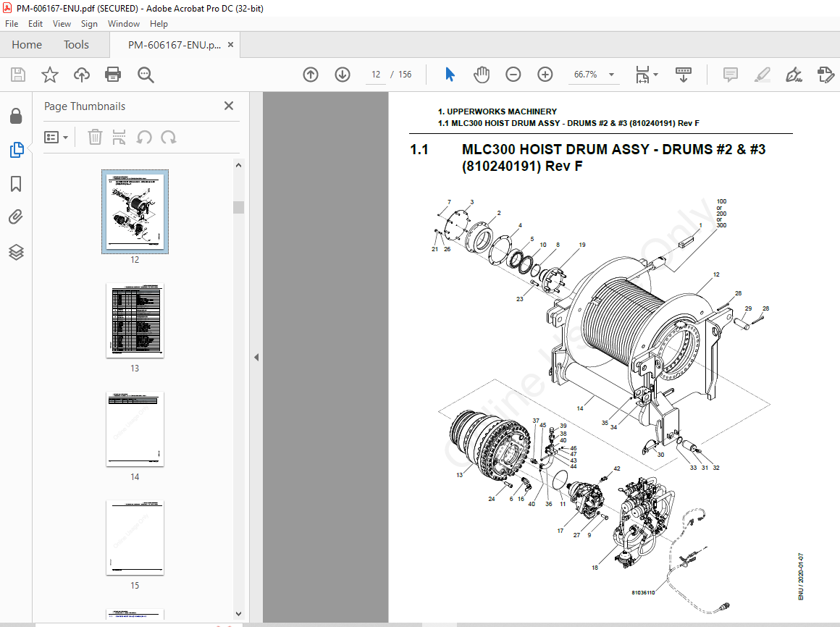
Task: Open thumbnail options menu dropdown
Action: (56, 138)
